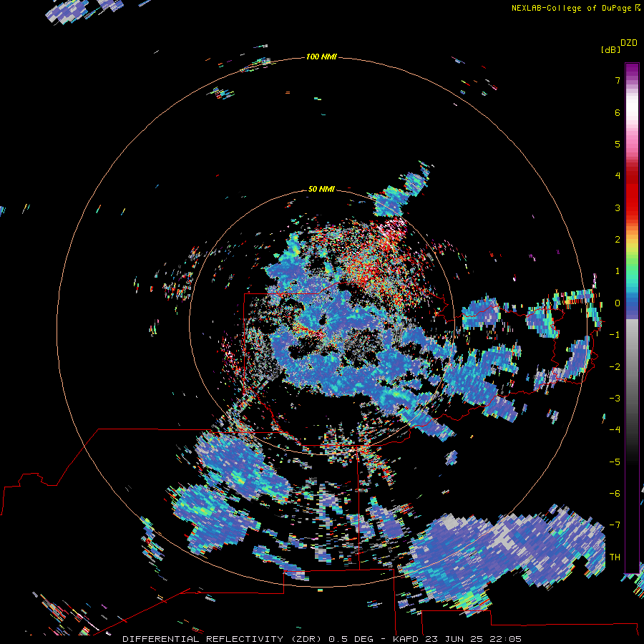Screen dimensions: 644x644
Task: Click the DZD color scale title
Action: [628, 43]
